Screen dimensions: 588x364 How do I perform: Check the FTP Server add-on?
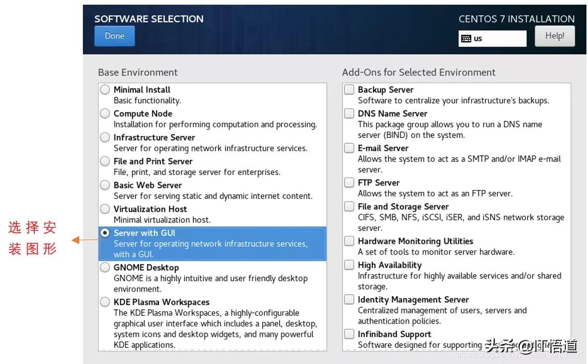(349, 183)
